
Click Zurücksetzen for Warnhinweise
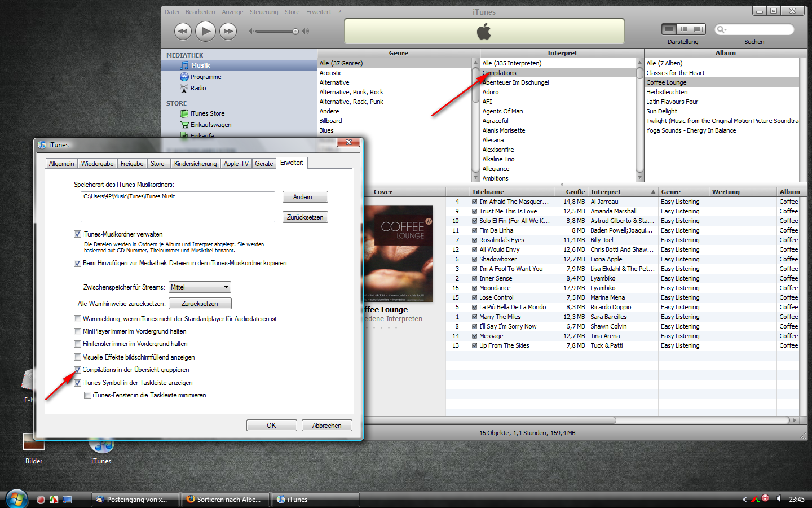click(x=200, y=304)
